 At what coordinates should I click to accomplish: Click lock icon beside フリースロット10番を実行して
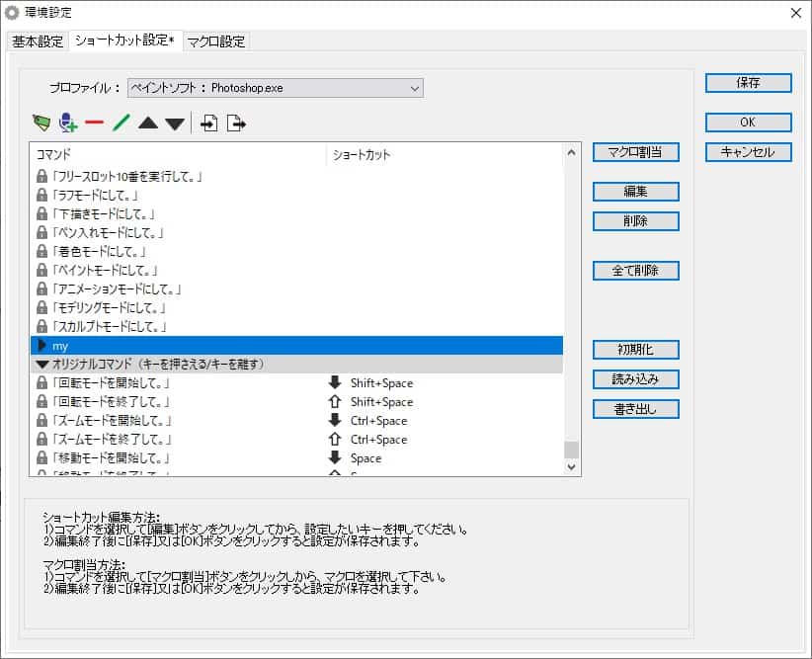point(41,177)
